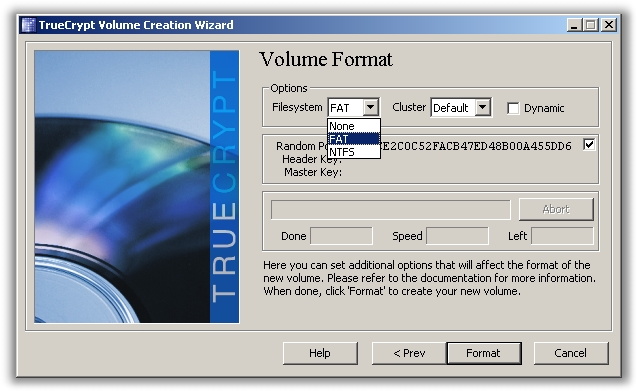
Task: Close the TrueCrypt wizard window
Action: coord(609,25)
